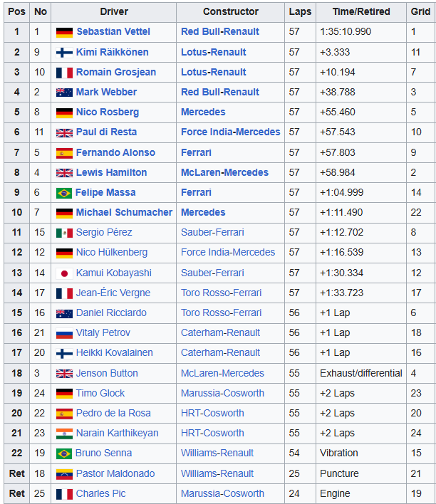Viewport: 436px width, 504px height.
Task: Click the German flag beside Sebastian Vettel
Action: pos(64,32)
